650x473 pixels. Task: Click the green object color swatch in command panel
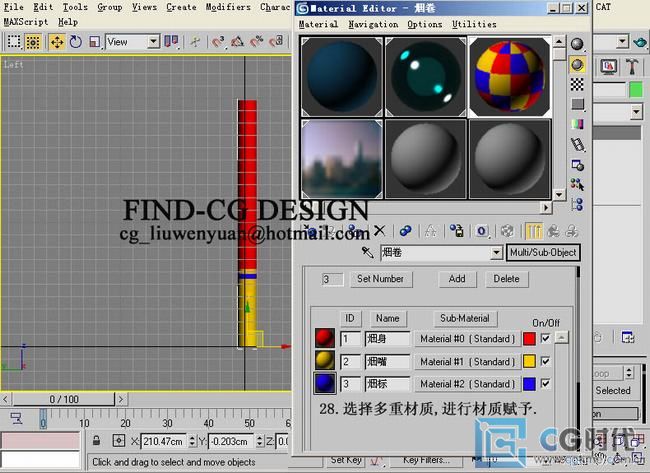pyautogui.click(x=635, y=90)
